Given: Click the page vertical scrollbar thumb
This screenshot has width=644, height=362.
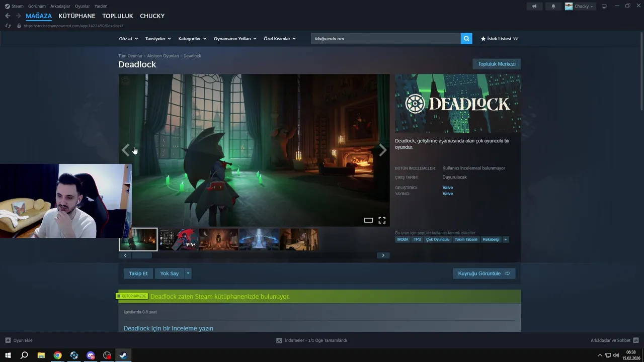Looking at the screenshot, I should (x=641, y=70).
